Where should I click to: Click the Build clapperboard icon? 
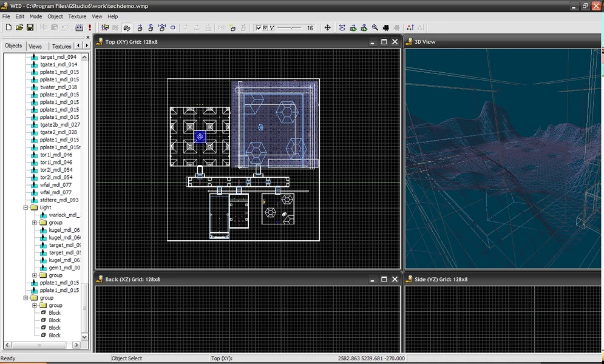[x=79, y=28]
